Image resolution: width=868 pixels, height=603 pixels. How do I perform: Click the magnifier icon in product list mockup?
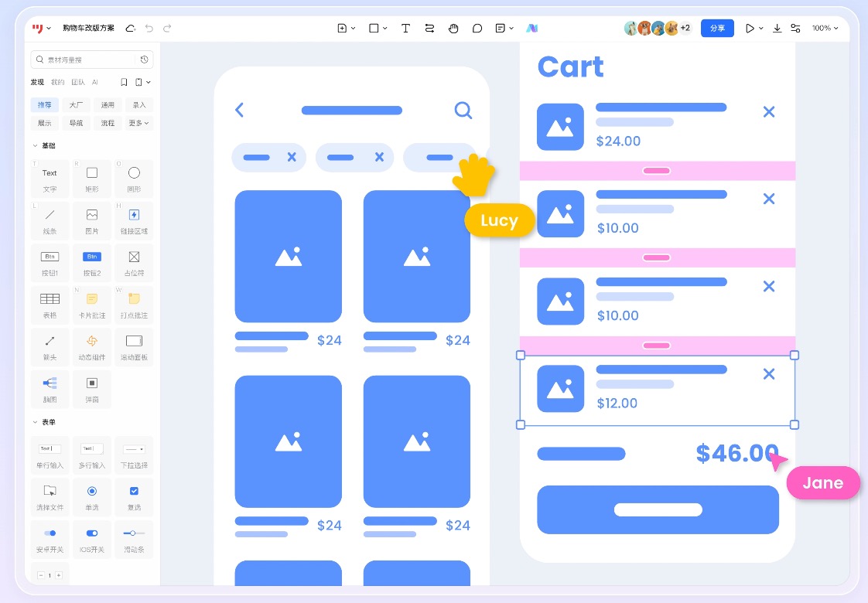463,111
